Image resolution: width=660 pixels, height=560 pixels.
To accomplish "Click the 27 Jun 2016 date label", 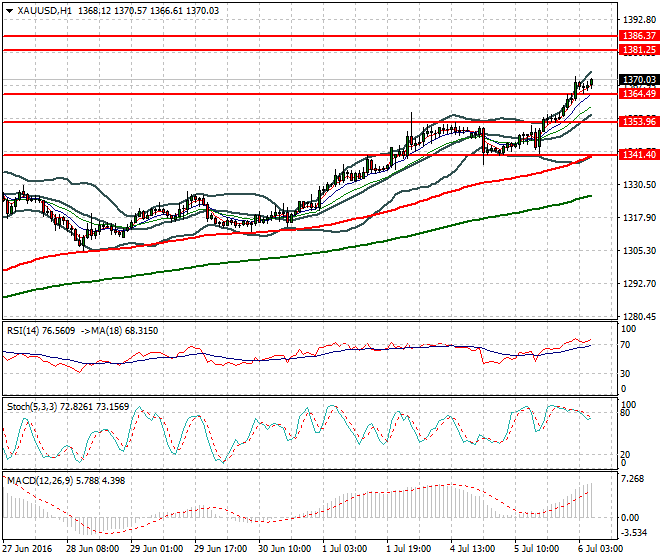I will 28,549.
